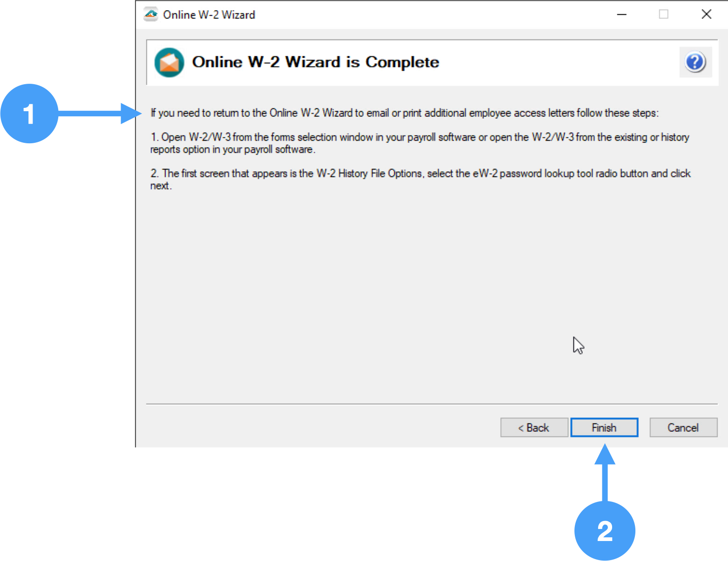Click the disabled maximize window button
728x561 pixels.
663,14
